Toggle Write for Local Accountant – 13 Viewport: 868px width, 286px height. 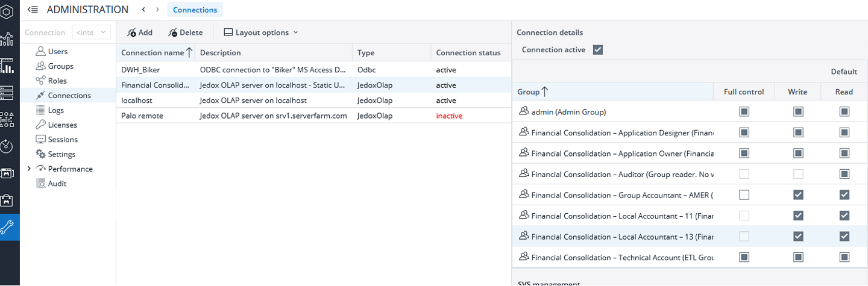(x=798, y=237)
